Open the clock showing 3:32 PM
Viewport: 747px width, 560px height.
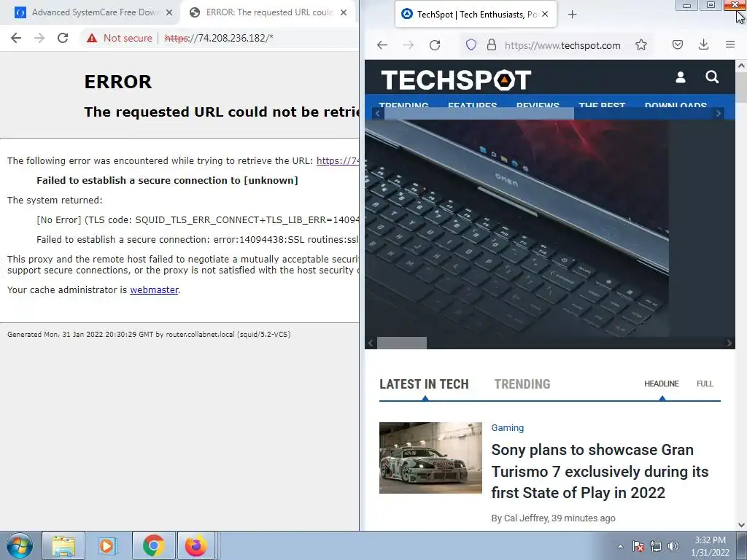[710, 546]
